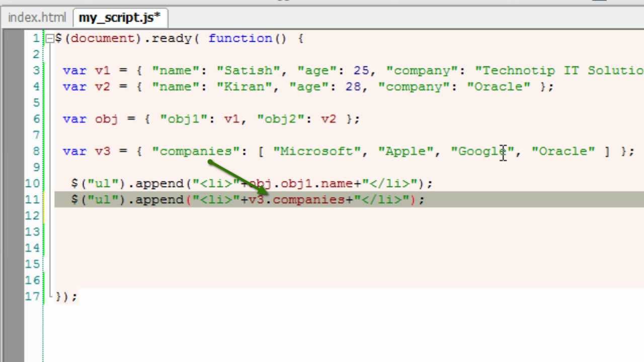
Task: Click line number 6 in the margin
Action: (36, 119)
